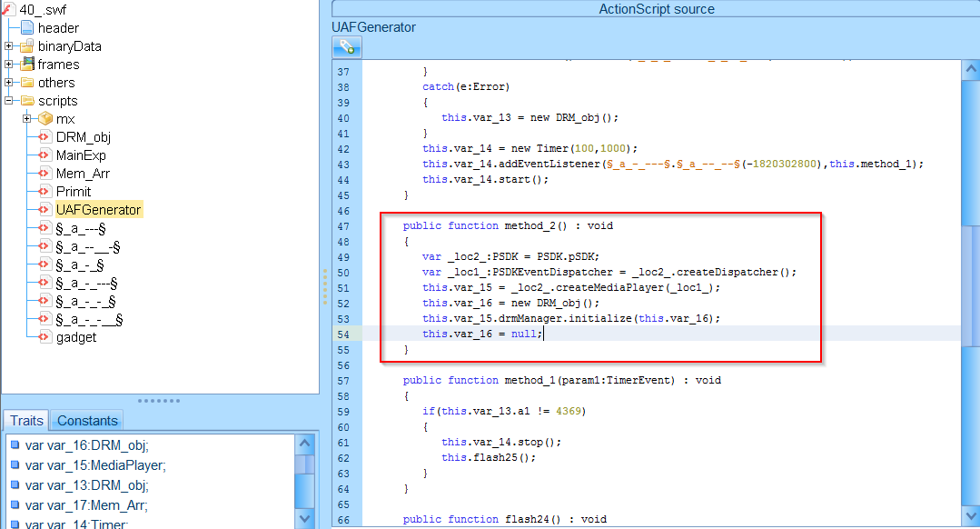Screen dimensions: 980x529
Task: Open the DRM_obj script
Action: tap(84, 137)
